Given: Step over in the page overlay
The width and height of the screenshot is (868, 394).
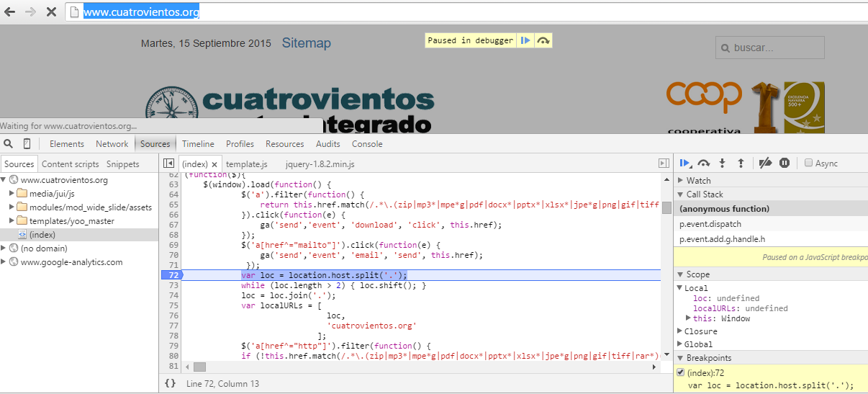Looking at the screenshot, I should point(543,40).
